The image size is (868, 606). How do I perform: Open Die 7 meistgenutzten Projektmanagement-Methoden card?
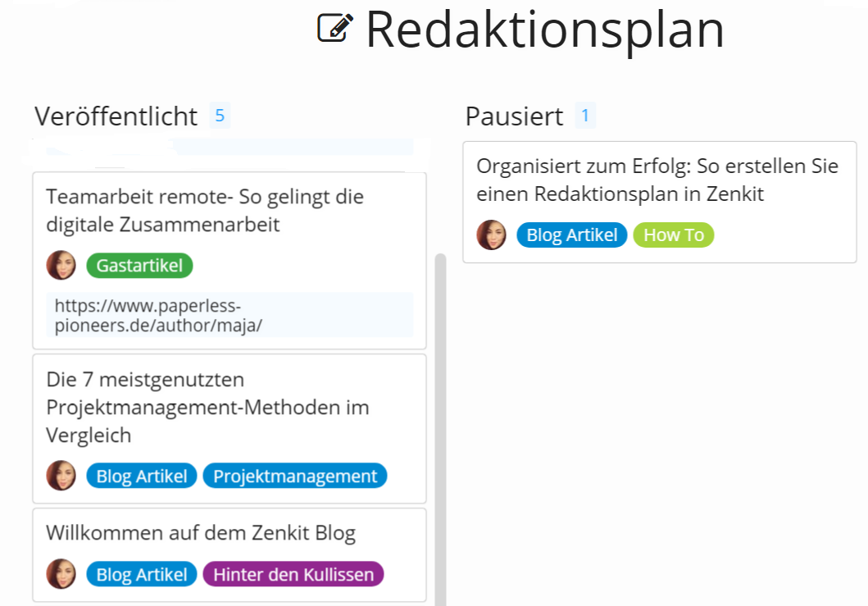[x=207, y=407]
